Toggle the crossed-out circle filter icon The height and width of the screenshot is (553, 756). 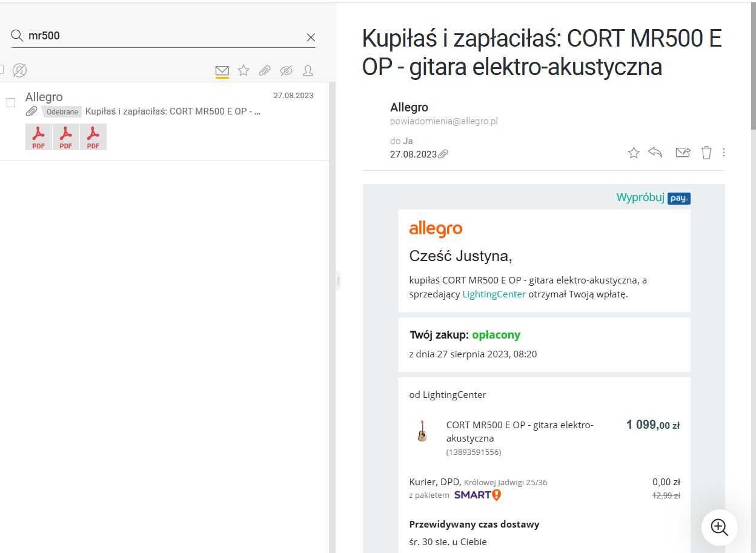(19, 70)
